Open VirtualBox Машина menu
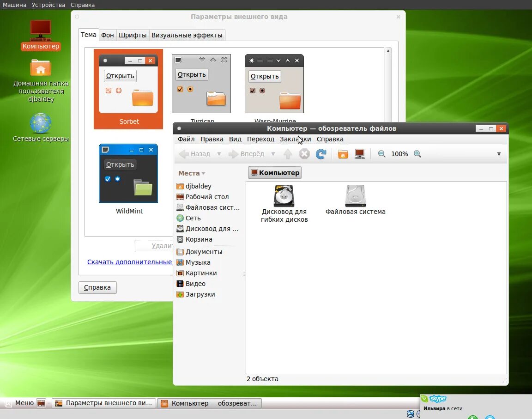 click(14, 5)
